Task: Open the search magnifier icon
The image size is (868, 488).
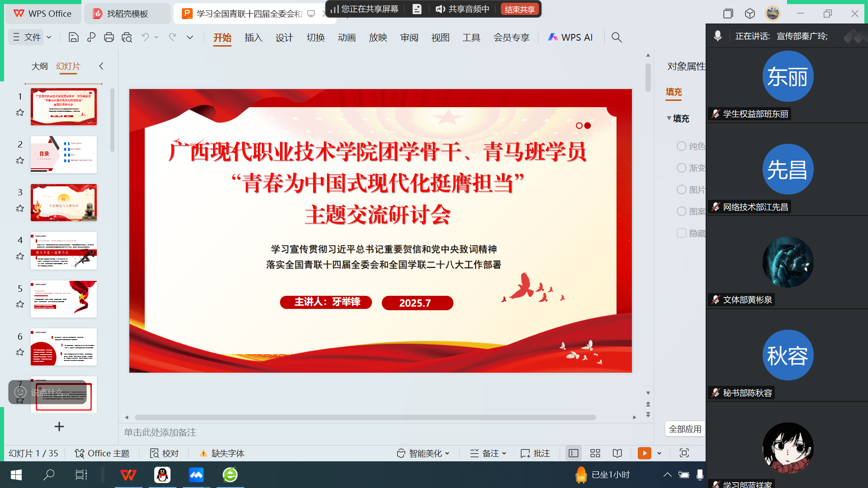Action: (x=616, y=37)
